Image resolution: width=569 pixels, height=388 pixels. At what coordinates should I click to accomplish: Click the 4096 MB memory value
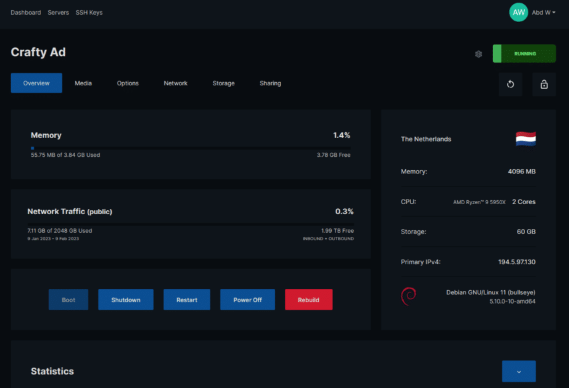click(x=521, y=171)
